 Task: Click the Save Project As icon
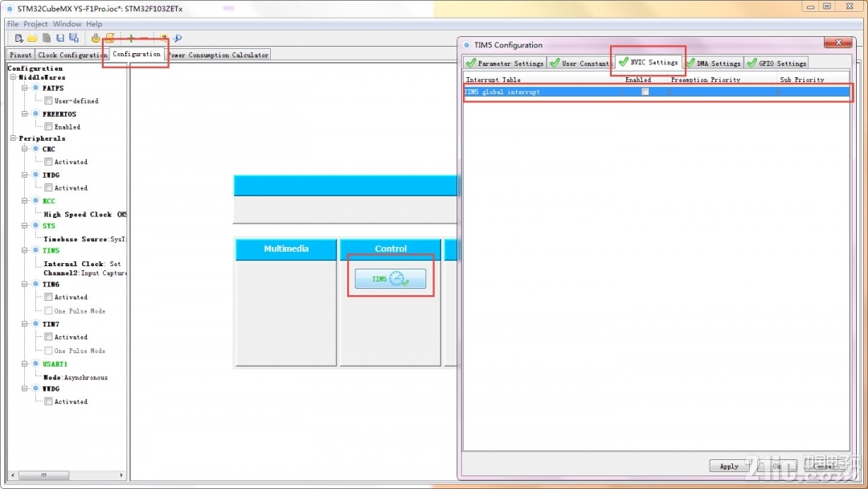74,39
